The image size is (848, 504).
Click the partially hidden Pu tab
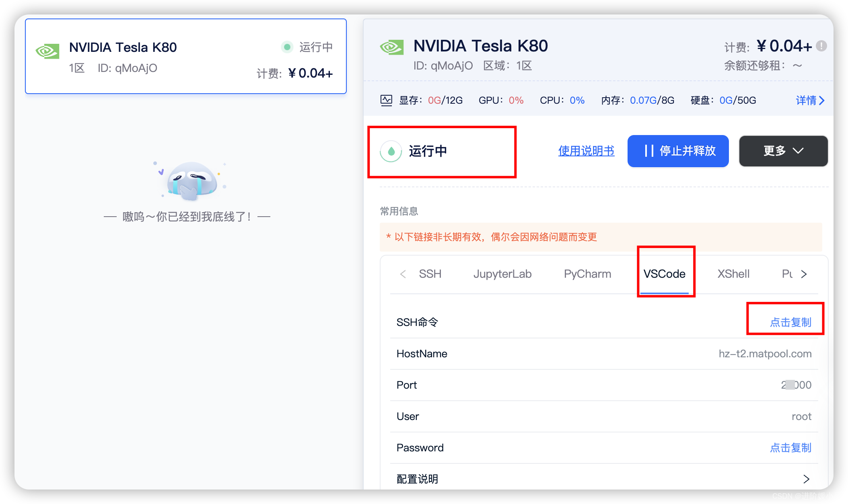tap(787, 274)
